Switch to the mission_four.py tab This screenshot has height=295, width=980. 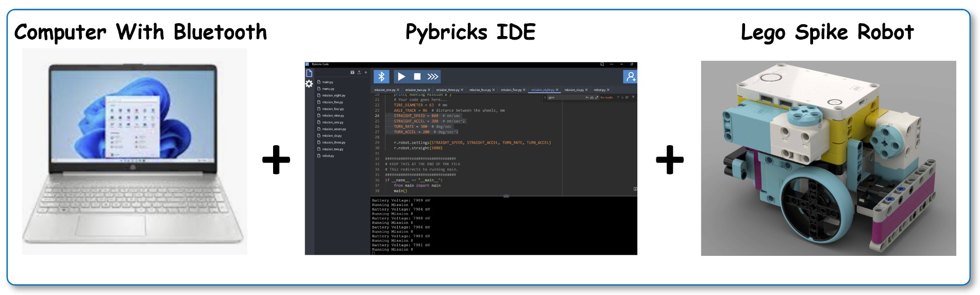tap(480, 90)
